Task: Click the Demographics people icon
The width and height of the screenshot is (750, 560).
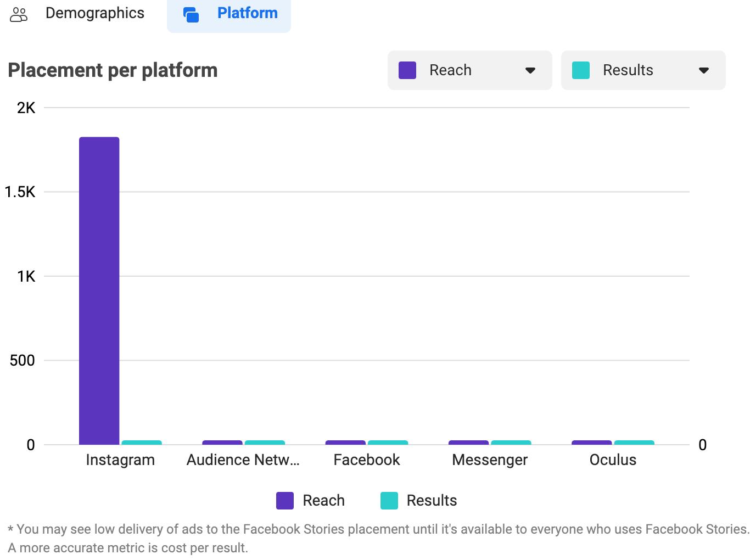Action: tap(19, 14)
